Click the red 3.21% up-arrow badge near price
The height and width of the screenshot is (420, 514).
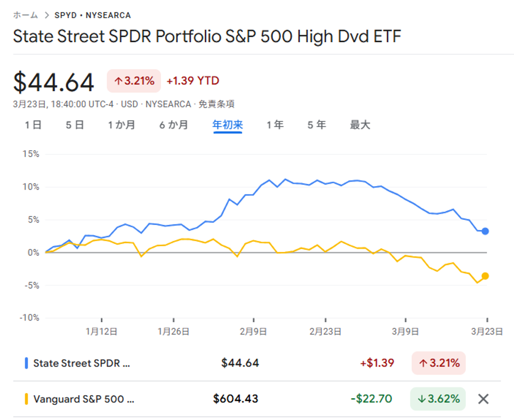(134, 81)
